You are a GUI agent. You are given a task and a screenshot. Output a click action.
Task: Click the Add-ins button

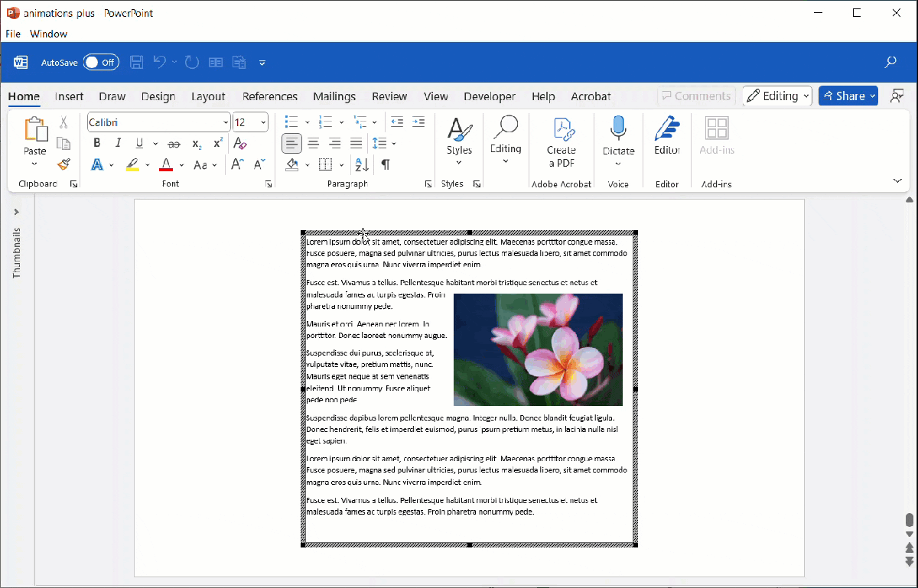(717, 136)
